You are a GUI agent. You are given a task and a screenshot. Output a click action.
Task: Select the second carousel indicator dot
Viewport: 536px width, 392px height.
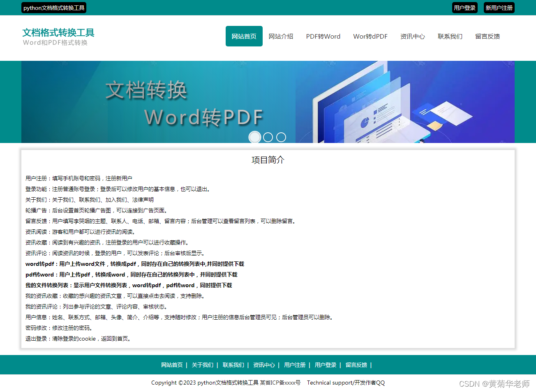tap(268, 137)
